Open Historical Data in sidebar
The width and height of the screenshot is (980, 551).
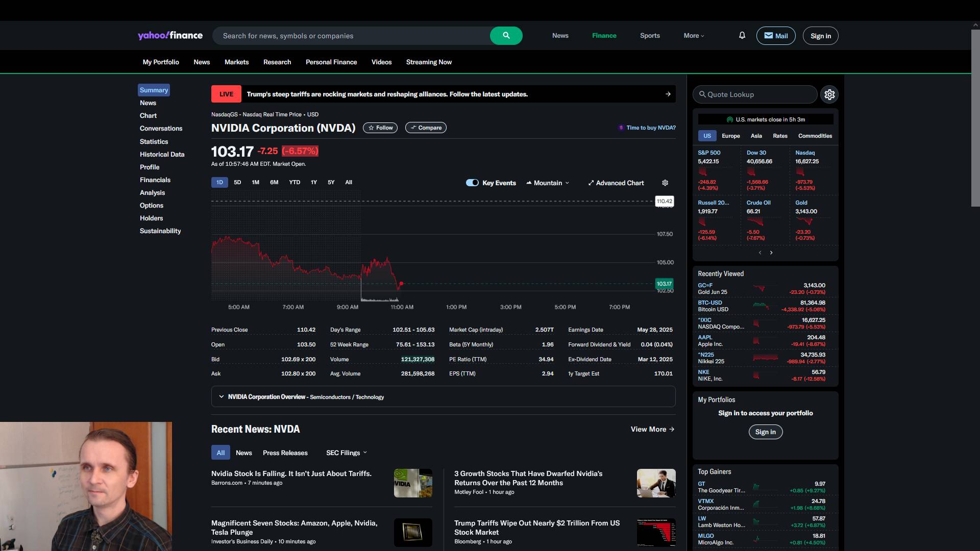162,154
